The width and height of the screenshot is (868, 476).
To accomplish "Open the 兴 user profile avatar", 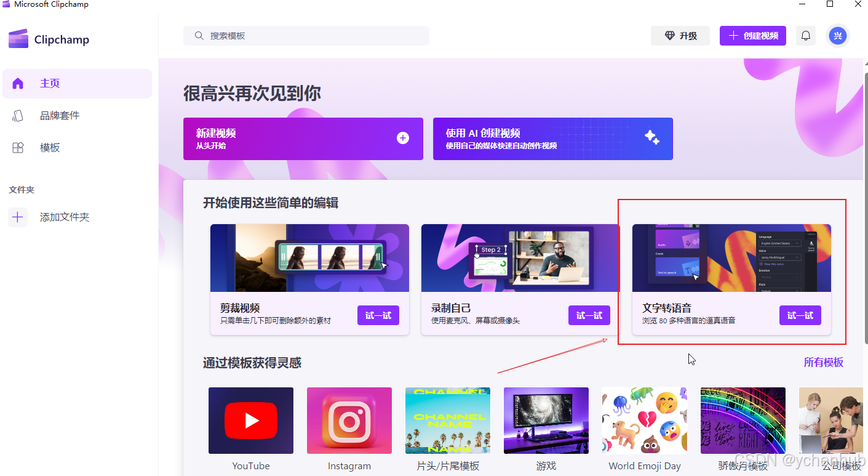I will click(837, 36).
